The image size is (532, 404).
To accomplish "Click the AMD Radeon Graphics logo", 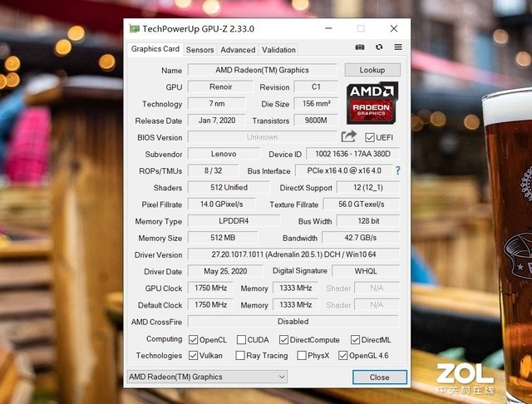I will click(x=372, y=103).
